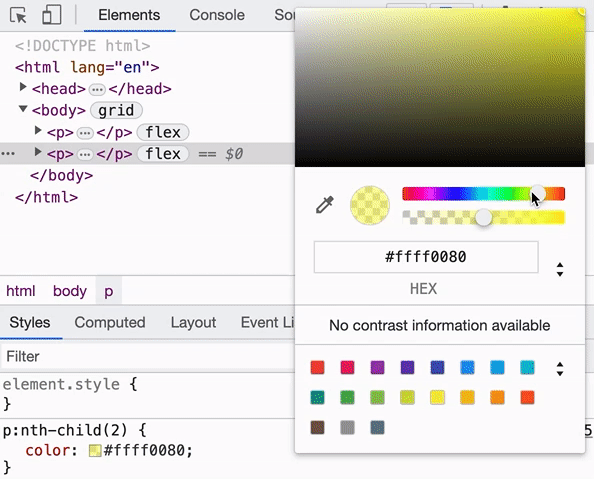Click the hex color input field
The width and height of the screenshot is (594, 479).
tap(426, 257)
